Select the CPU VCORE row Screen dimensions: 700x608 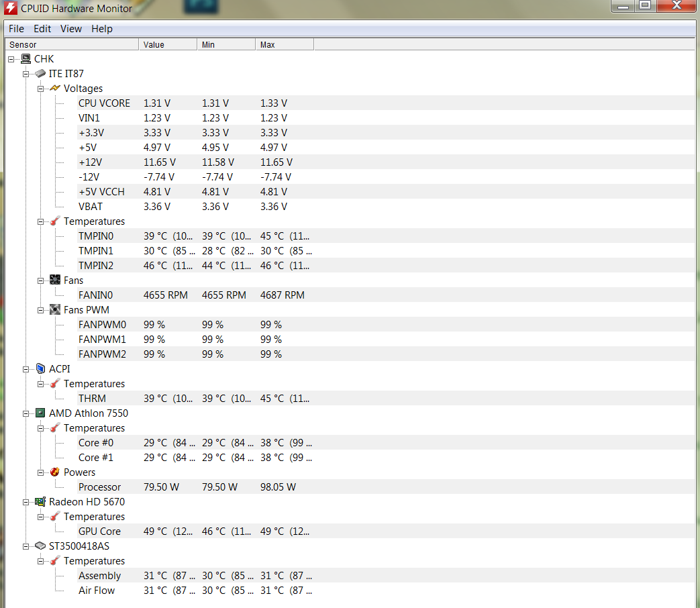pyautogui.click(x=386, y=103)
